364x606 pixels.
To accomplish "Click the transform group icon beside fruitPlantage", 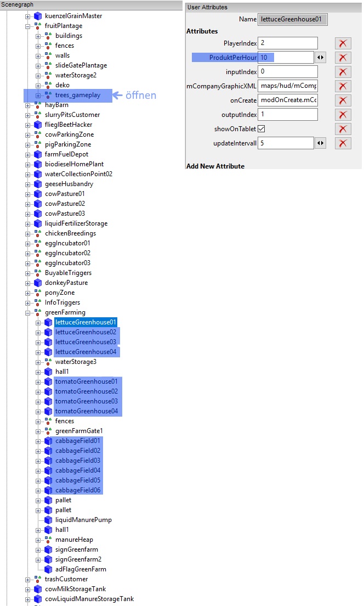I will [37, 26].
